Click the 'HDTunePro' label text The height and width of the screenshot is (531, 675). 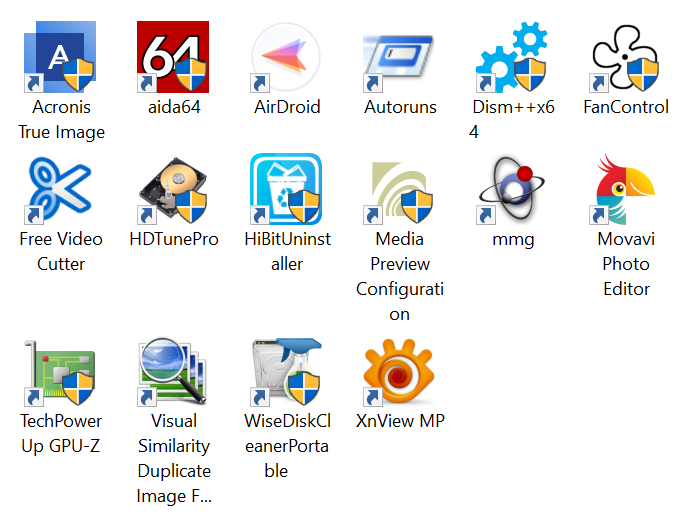tap(174, 239)
